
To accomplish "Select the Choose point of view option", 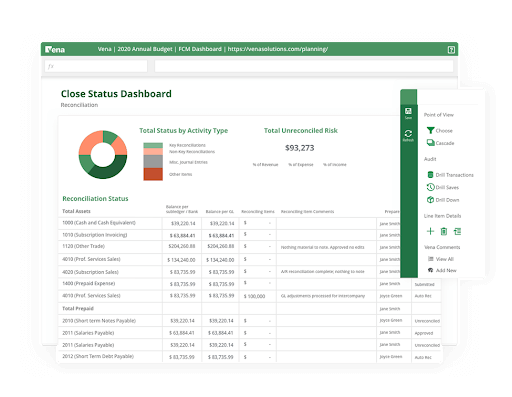I will click(444, 131).
